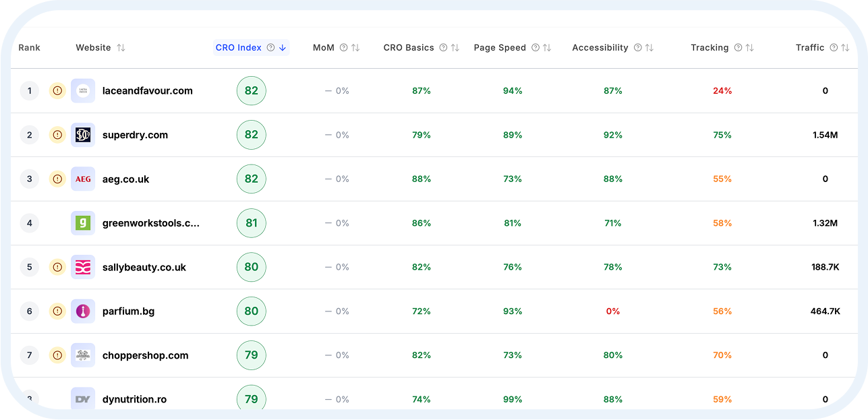Show Traffic help tooltip icon
Viewport: 868px width, 420px height.
(x=834, y=47)
